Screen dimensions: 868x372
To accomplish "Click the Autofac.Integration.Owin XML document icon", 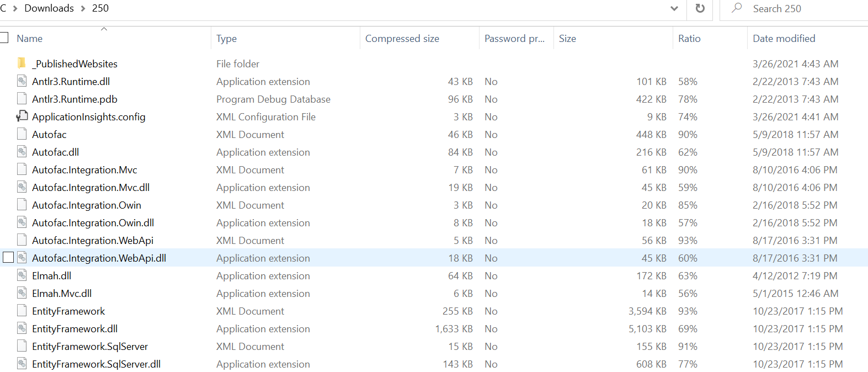I will point(22,205).
